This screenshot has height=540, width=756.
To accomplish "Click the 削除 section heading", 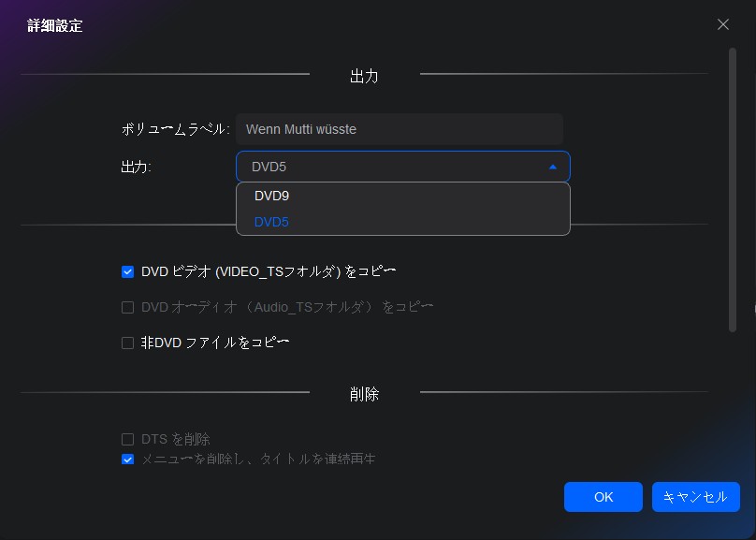I will [x=364, y=394].
